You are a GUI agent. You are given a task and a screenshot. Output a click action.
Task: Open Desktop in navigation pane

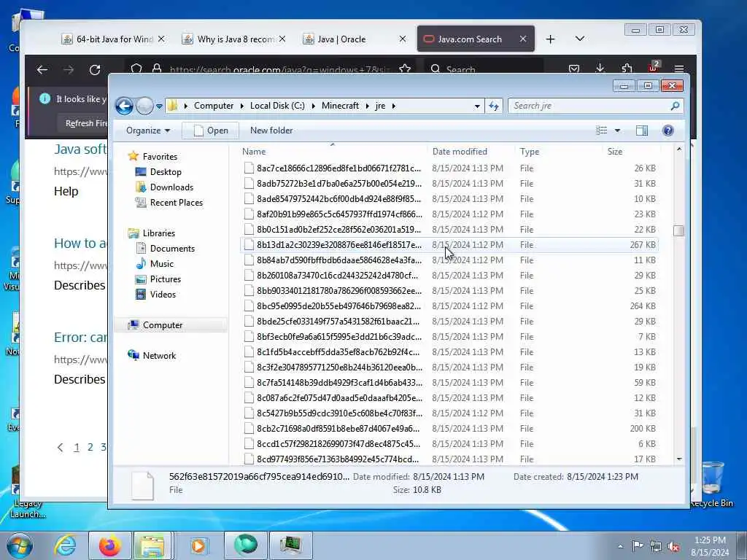click(x=166, y=172)
